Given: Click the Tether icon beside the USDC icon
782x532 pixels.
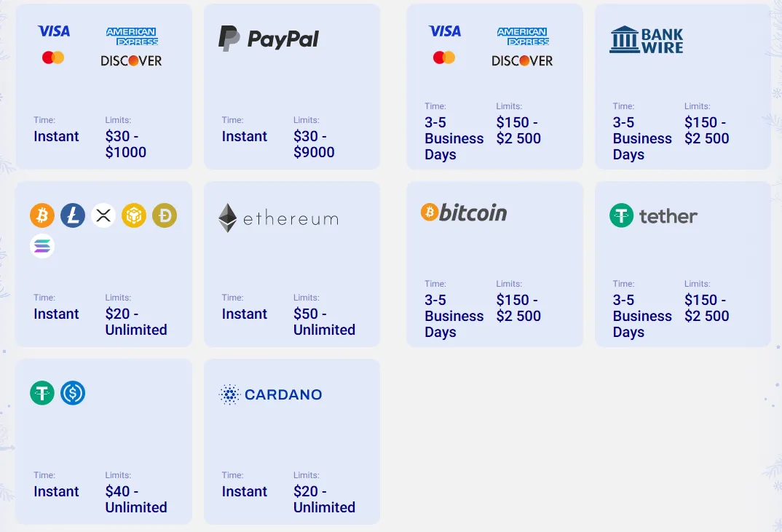Looking at the screenshot, I should click(42, 393).
